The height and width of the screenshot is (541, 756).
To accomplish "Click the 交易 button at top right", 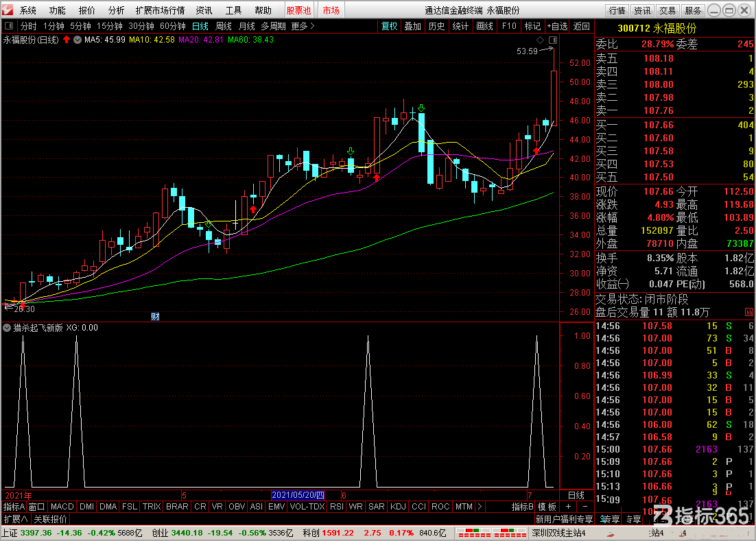I will point(668,10).
